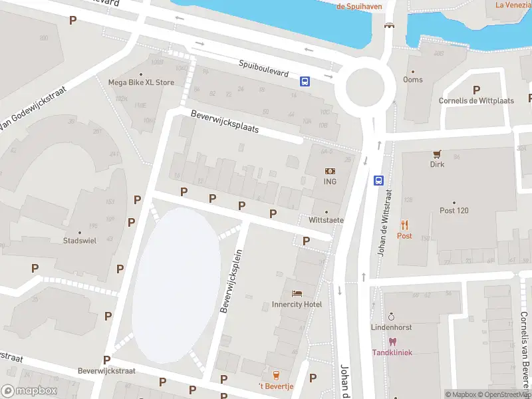Click the oval pond at Beverwijcksplein

click(x=176, y=285)
